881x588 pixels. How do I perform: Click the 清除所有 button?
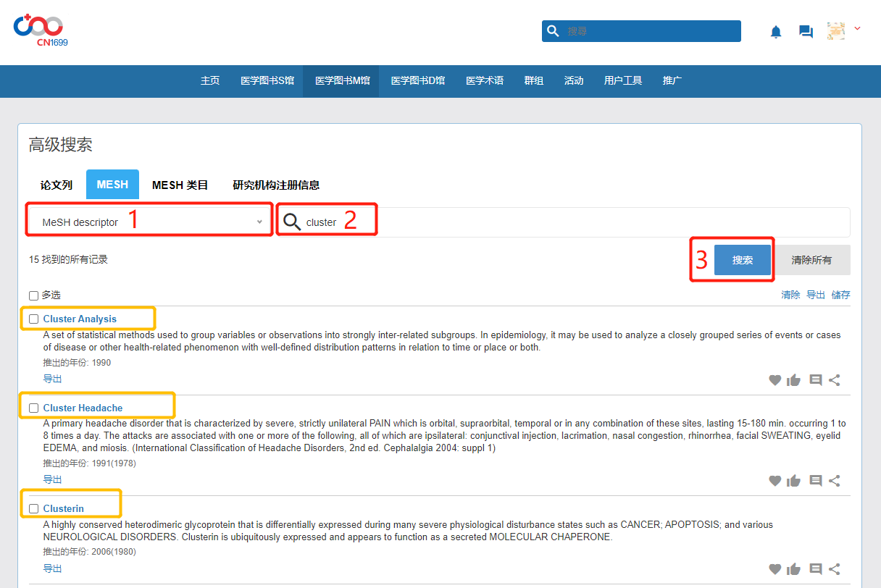[811, 260]
